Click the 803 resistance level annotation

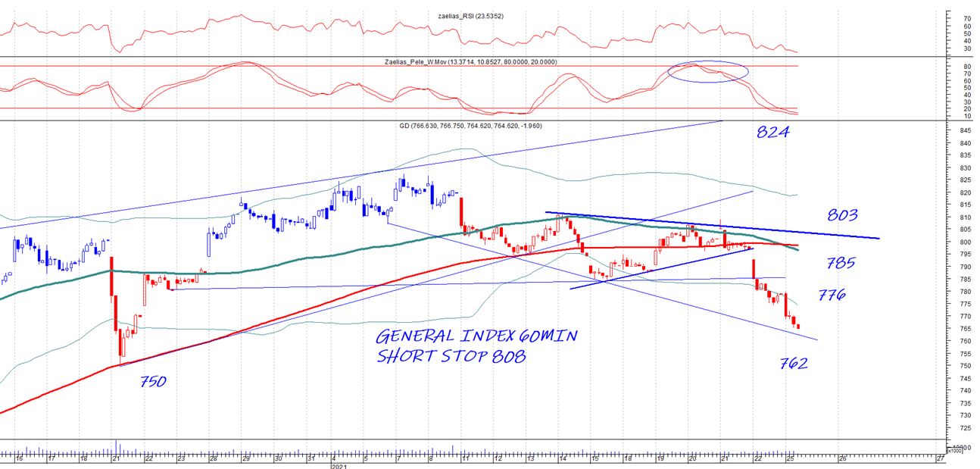(x=841, y=215)
